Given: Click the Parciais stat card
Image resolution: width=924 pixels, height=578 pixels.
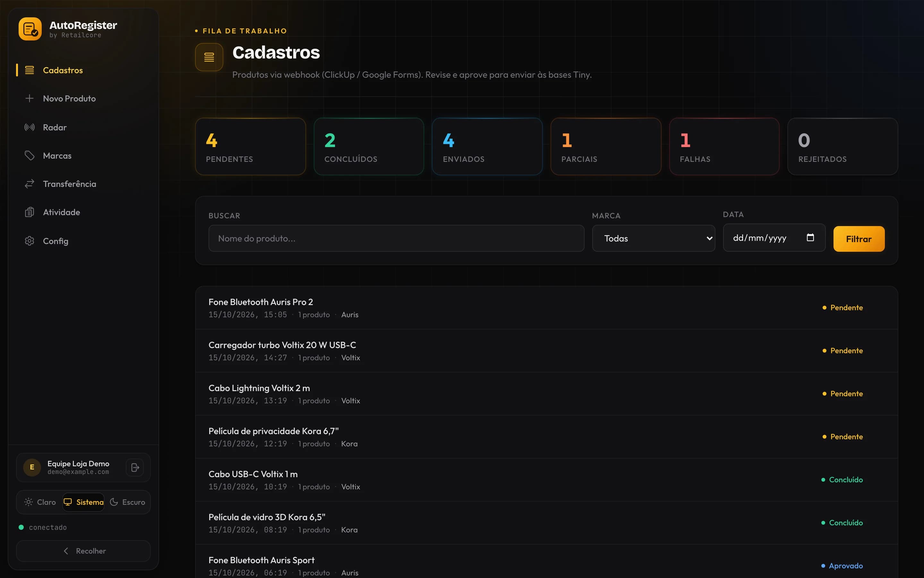Looking at the screenshot, I should coord(605,146).
